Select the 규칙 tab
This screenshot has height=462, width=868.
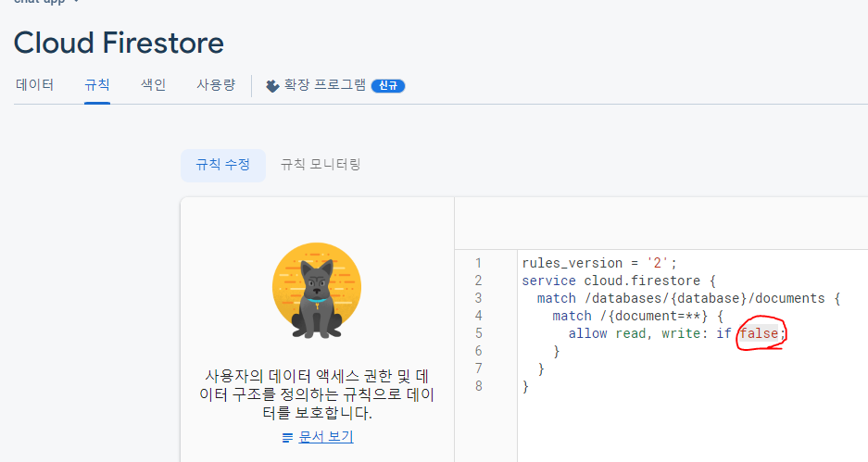pyautogui.click(x=97, y=84)
